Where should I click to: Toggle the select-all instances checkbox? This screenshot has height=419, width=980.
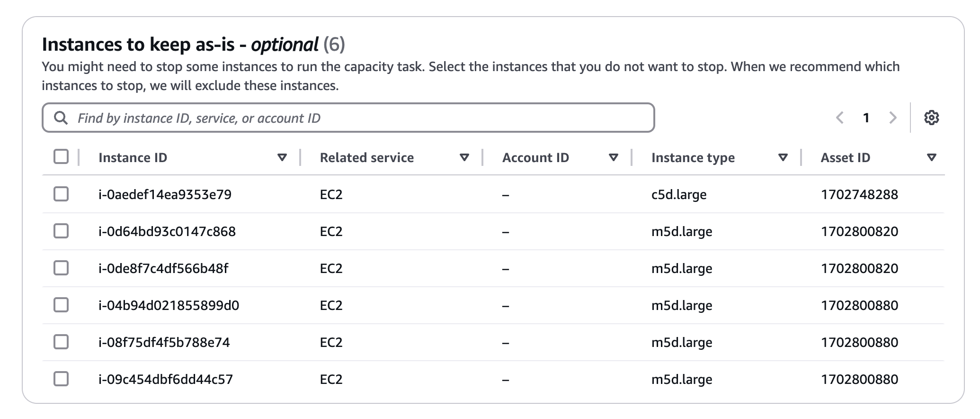point(61,156)
